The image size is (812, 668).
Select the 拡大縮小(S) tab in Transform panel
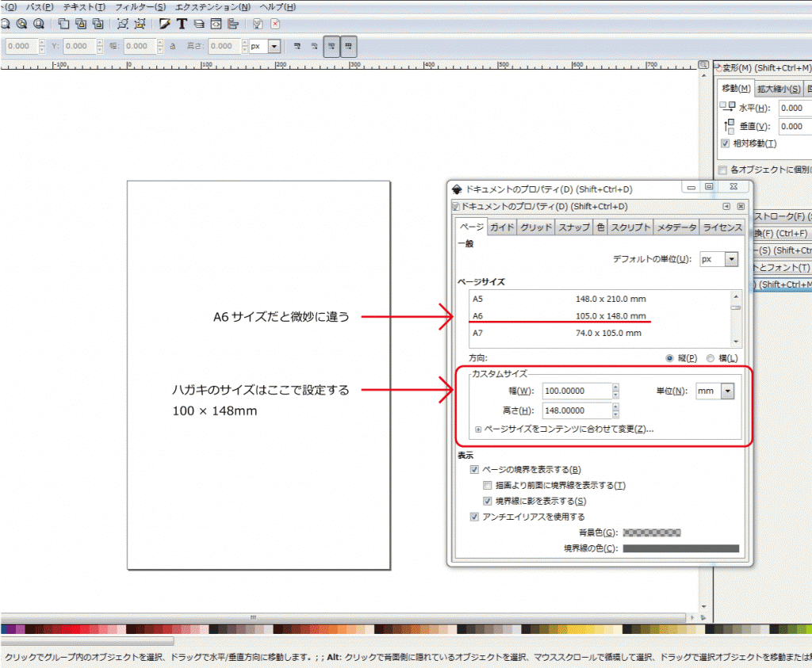779,89
